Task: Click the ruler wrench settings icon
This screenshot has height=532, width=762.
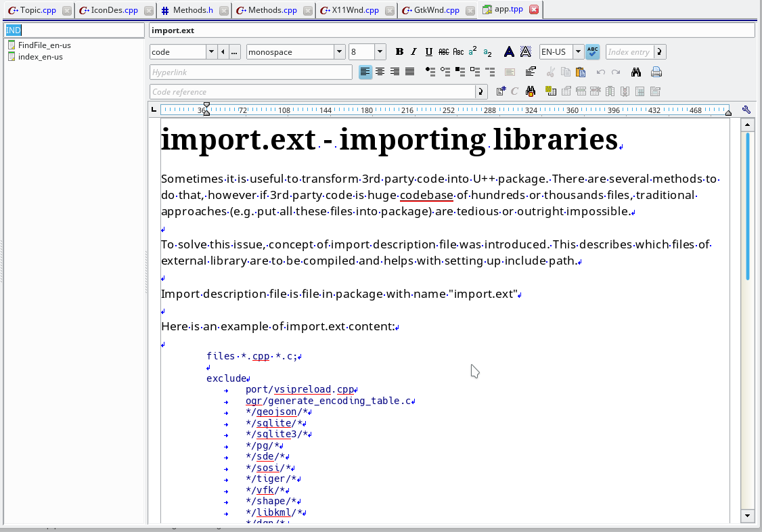Action: pyautogui.click(x=746, y=110)
